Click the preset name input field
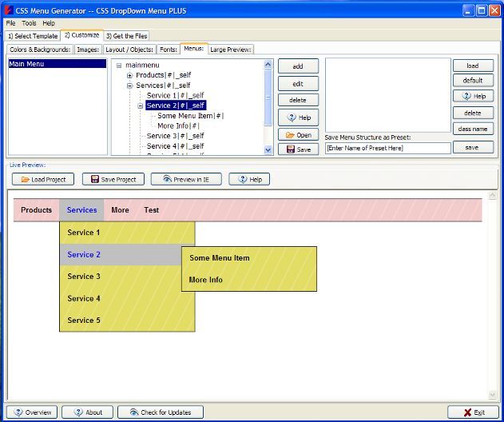Image resolution: width=504 pixels, height=422 pixels. pyautogui.click(x=387, y=149)
